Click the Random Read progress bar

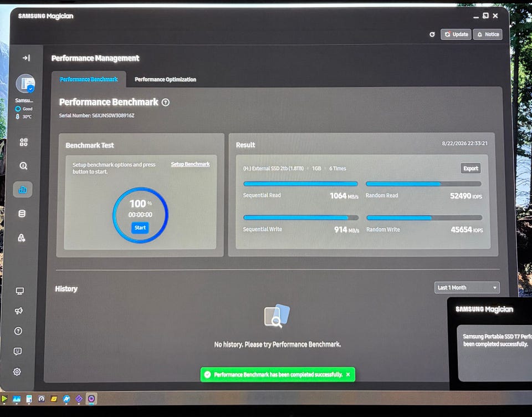tap(423, 184)
